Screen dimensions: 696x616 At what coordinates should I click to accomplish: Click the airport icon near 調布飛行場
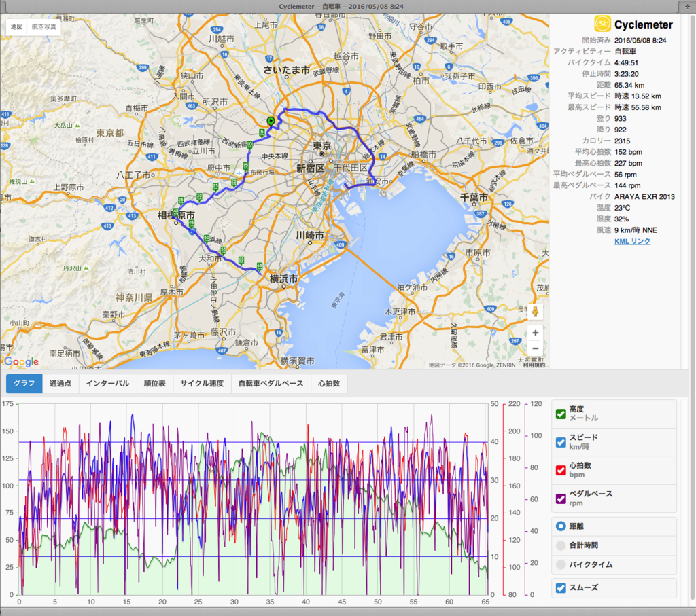click(x=239, y=172)
